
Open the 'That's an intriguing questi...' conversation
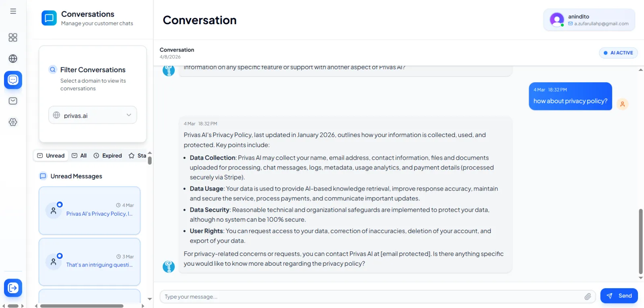tap(89, 262)
